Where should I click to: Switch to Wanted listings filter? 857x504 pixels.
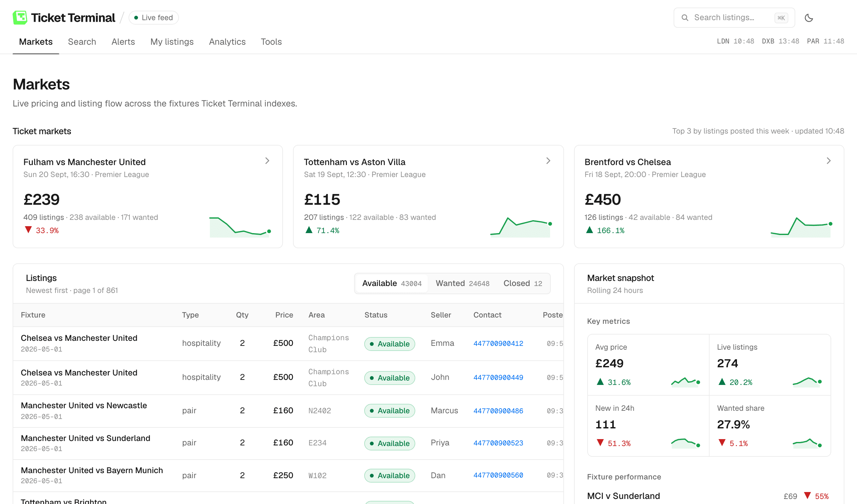pos(463,283)
